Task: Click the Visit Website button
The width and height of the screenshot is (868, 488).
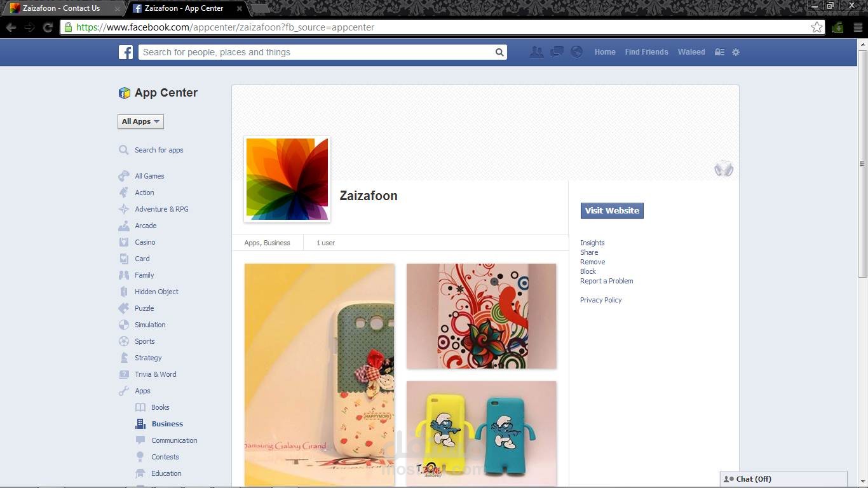Action: [612, 210]
